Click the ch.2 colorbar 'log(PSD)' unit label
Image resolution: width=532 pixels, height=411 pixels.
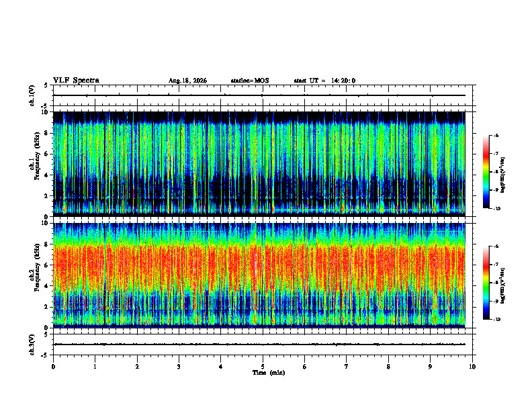(x=502, y=285)
